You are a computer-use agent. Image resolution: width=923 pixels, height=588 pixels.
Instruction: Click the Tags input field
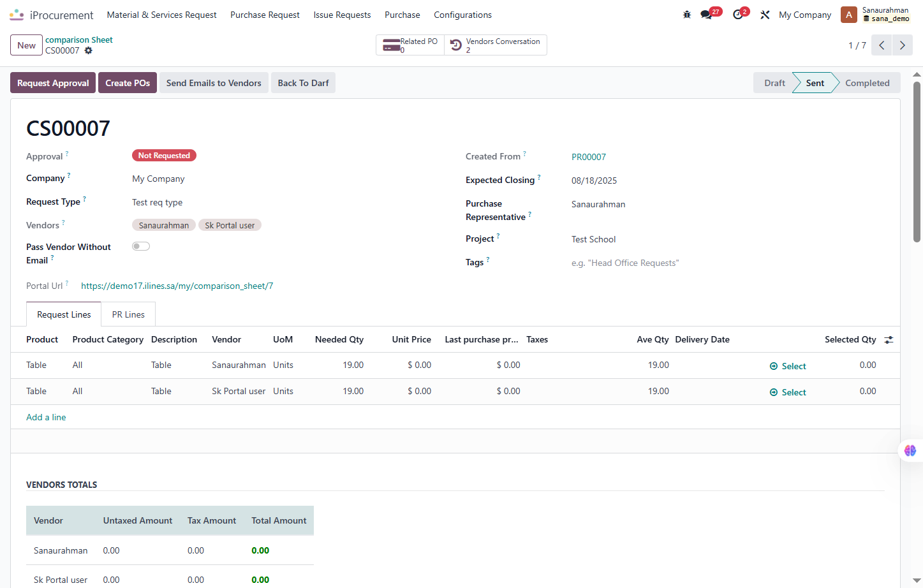[x=728, y=263]
